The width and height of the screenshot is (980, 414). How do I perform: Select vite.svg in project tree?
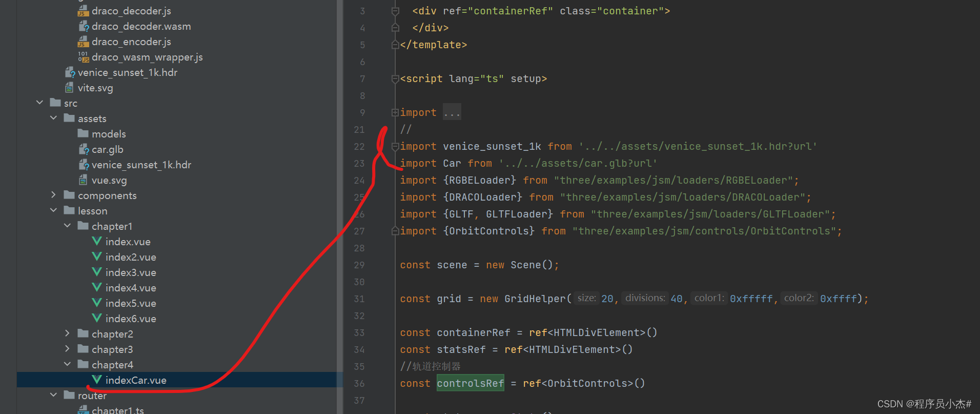[x=95, y=88]
